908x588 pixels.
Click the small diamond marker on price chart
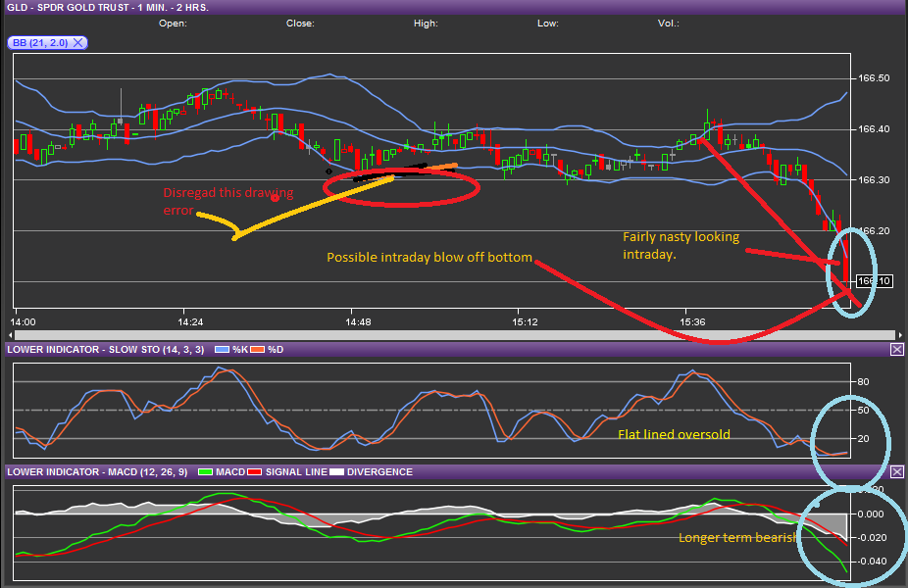328,171
